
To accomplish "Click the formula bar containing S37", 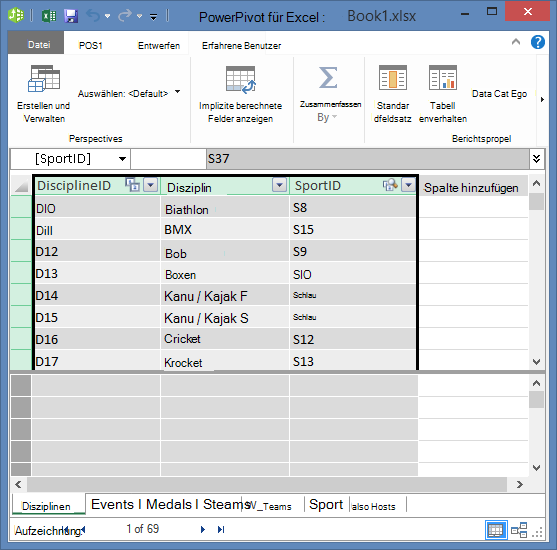I will tap(368, 159).
